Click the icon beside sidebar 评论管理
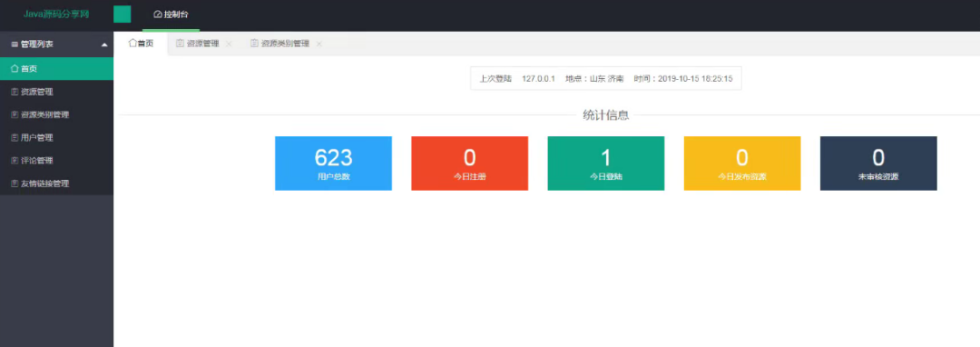980x347 pixels. [15, 161]
